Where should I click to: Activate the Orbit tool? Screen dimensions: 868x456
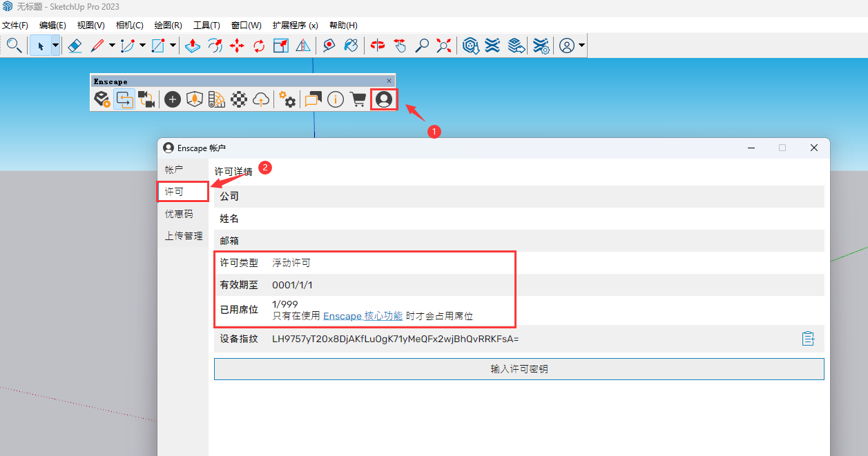[378, 46]
